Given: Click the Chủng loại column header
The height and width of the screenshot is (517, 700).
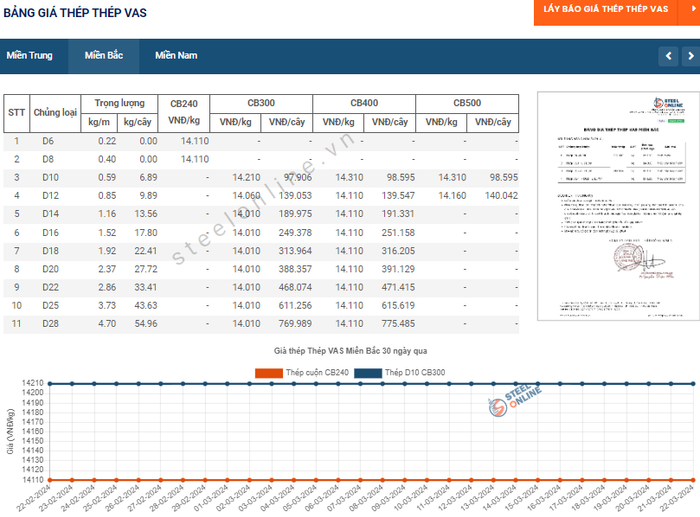Looking at the screenshot, I should tap(55, 113).
